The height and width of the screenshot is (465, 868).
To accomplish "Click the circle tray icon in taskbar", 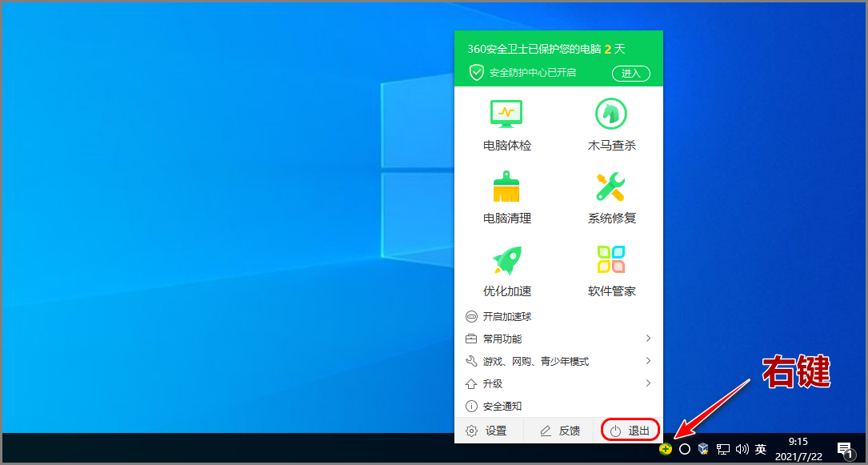I will pyautogui.click(x=685, y=449).
